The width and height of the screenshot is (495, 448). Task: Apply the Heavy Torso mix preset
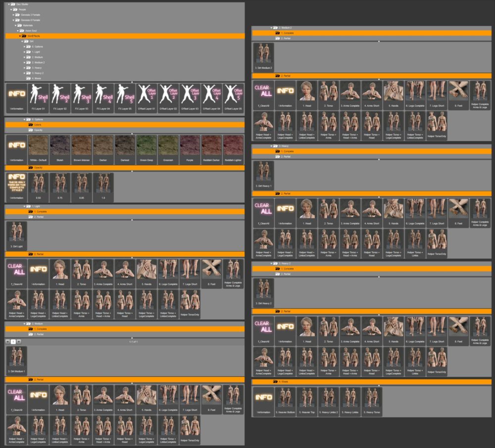pos(371,399)
